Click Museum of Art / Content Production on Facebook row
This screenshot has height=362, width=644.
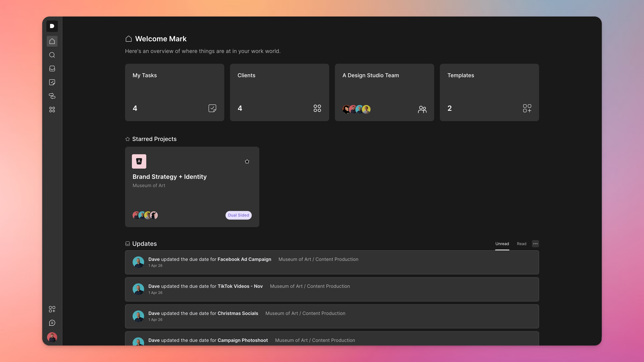coord(318,259)
